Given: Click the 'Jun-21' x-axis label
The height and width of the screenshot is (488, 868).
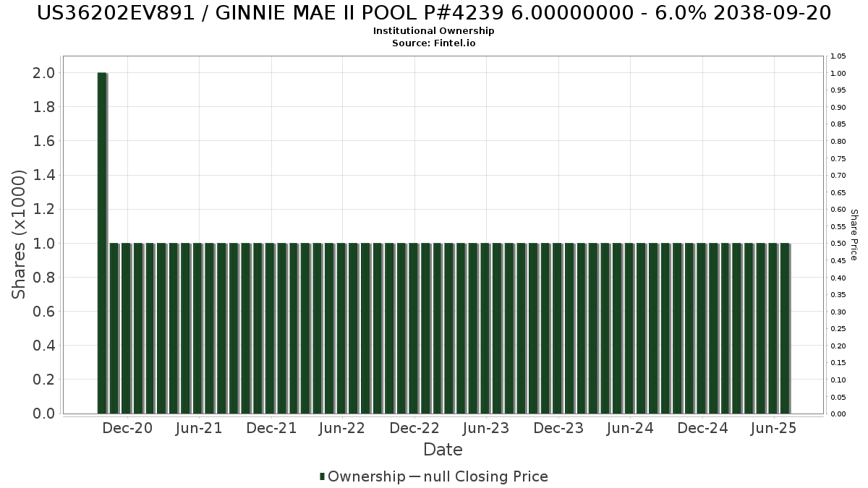Looking at the screenshot, I should (x=199, y=428).
